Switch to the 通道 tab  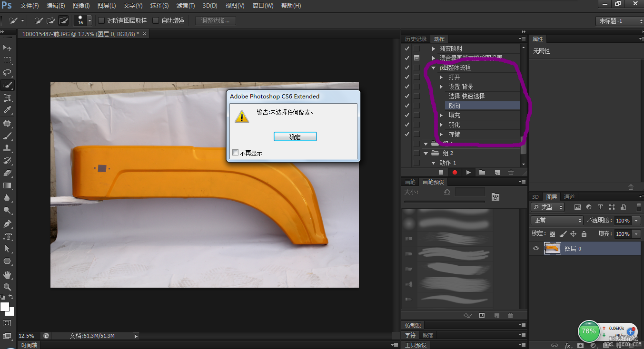pyautogui.click(x=569, y=197)
